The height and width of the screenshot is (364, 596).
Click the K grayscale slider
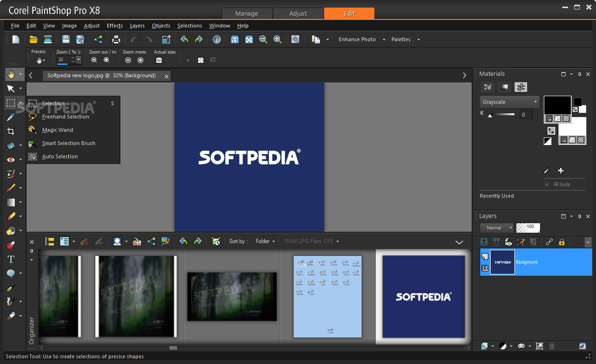pyautogui.click(x=502, y=114)
